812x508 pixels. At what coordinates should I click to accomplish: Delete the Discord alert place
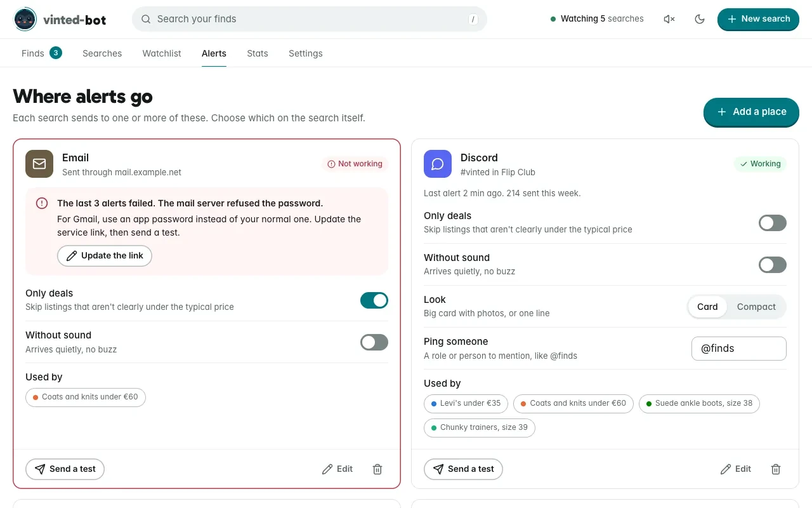point(776,469)
